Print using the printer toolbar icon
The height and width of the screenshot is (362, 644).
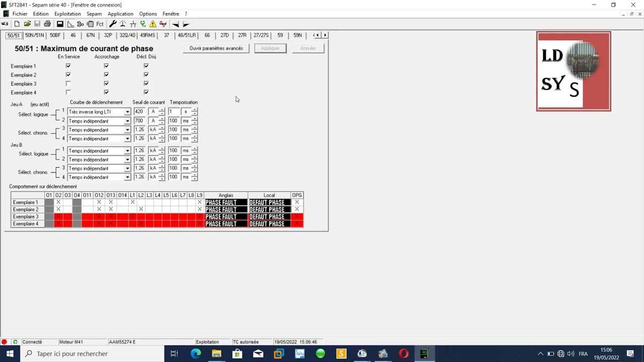[47, 24]
